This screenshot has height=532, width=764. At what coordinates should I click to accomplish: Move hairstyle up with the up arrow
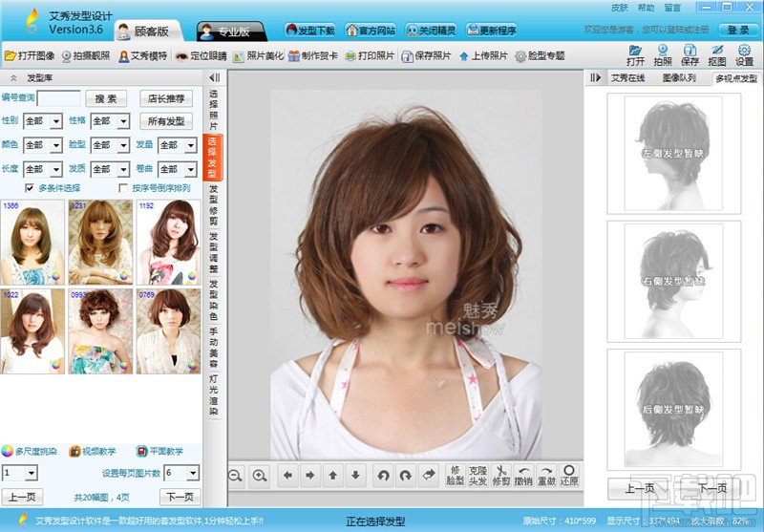(x=333, y=475)
